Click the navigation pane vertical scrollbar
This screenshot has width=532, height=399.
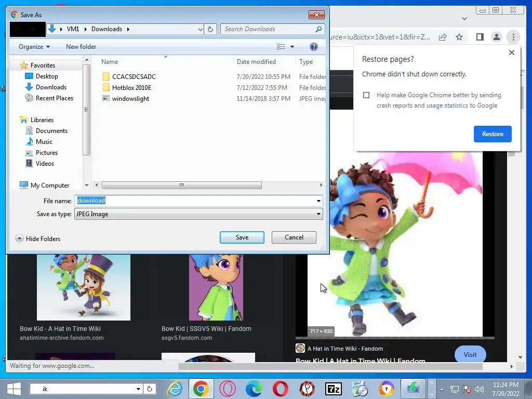[87, 109]
